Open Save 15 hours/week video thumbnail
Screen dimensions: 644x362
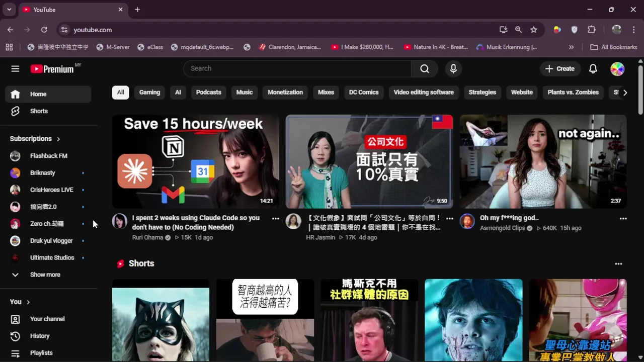coord(195,161)
